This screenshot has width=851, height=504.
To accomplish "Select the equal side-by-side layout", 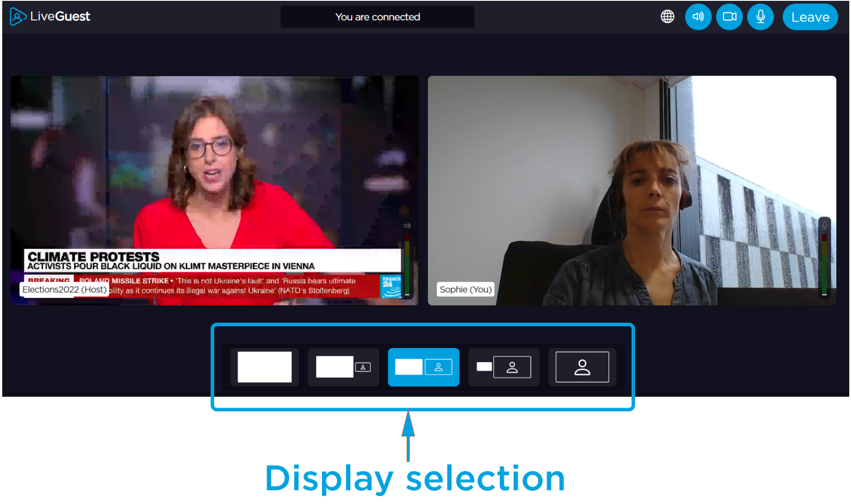I will click(x=423, y=367).
